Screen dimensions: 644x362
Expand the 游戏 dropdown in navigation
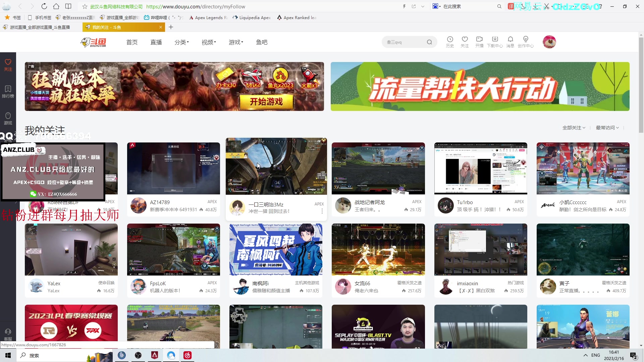[236, 42]
